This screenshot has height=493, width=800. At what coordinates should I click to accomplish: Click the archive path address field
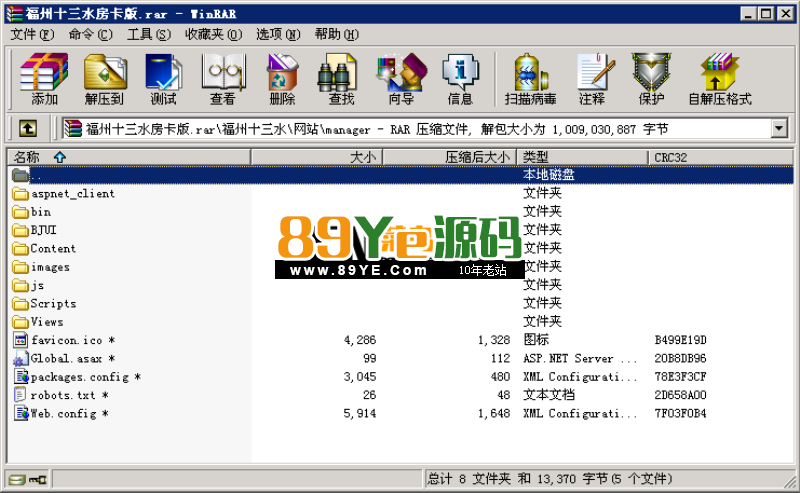[424, 129]
